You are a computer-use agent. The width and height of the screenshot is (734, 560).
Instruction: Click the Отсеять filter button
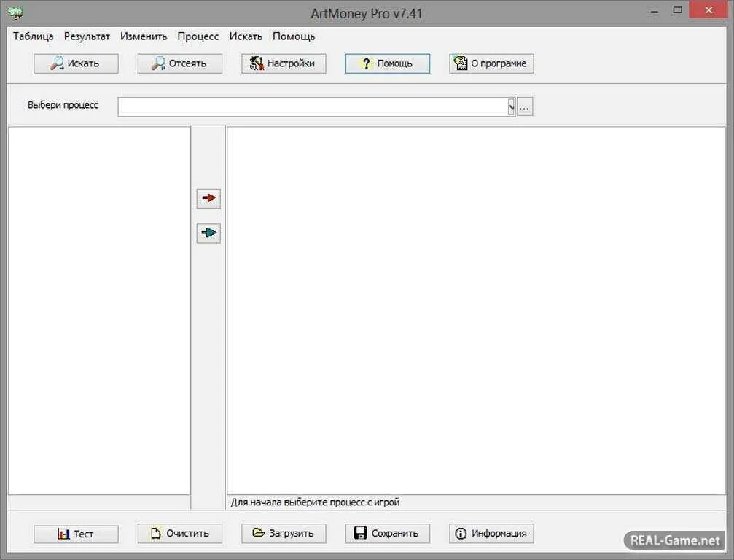[180, 63]
